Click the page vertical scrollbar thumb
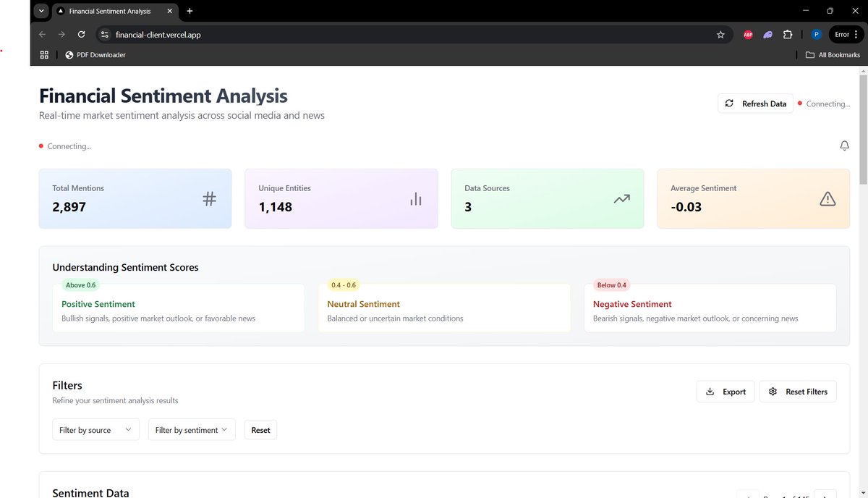The width and height of the screenshot is (868, 498). (x=862, y=130)
